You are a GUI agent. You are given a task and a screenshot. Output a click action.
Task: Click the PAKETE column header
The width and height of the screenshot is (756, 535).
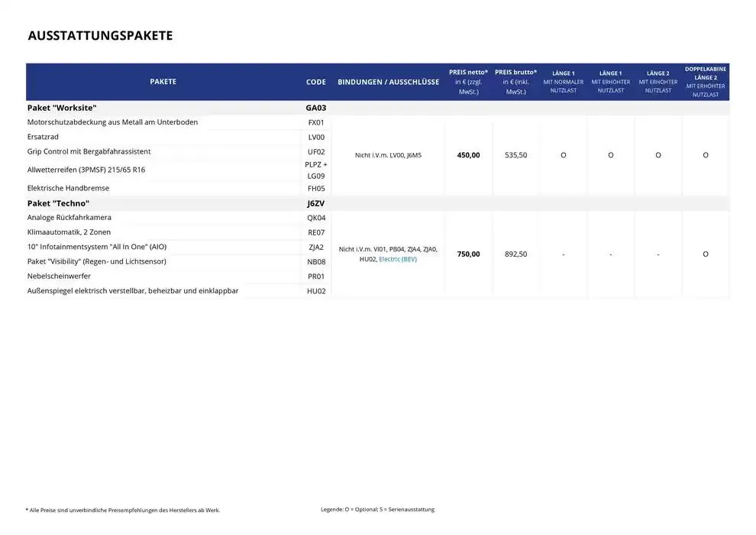pyautogui.click(x=163, y=82)
